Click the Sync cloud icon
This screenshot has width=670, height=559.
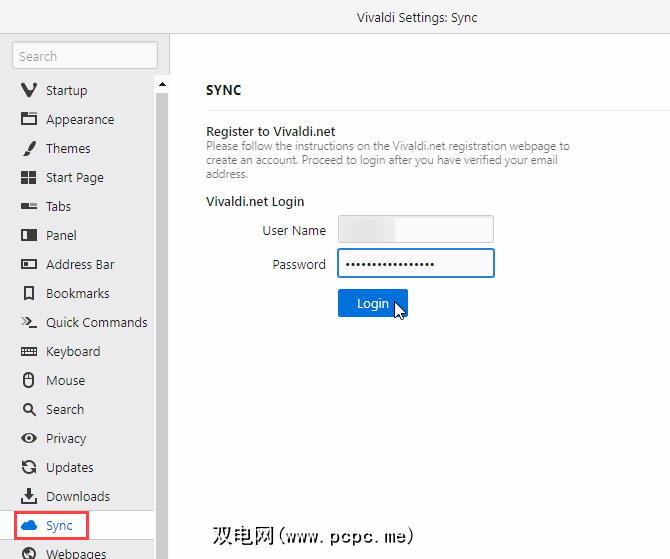[29, 525]
